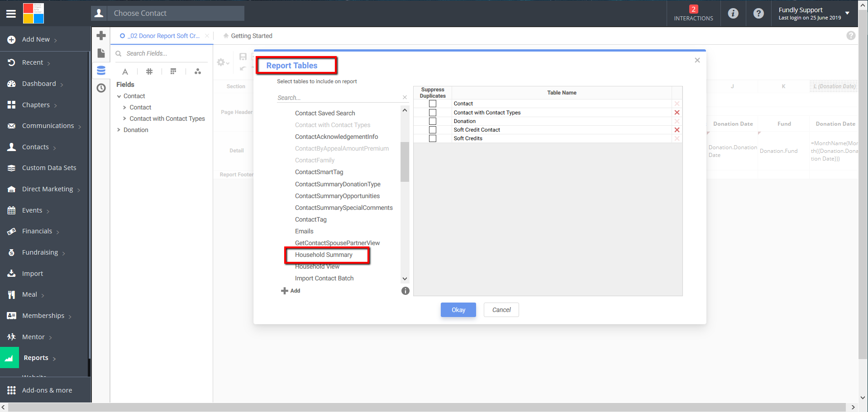Click the contact person icon beside Choose Contact
Viewport: 868px width, 412px height.
99,13
